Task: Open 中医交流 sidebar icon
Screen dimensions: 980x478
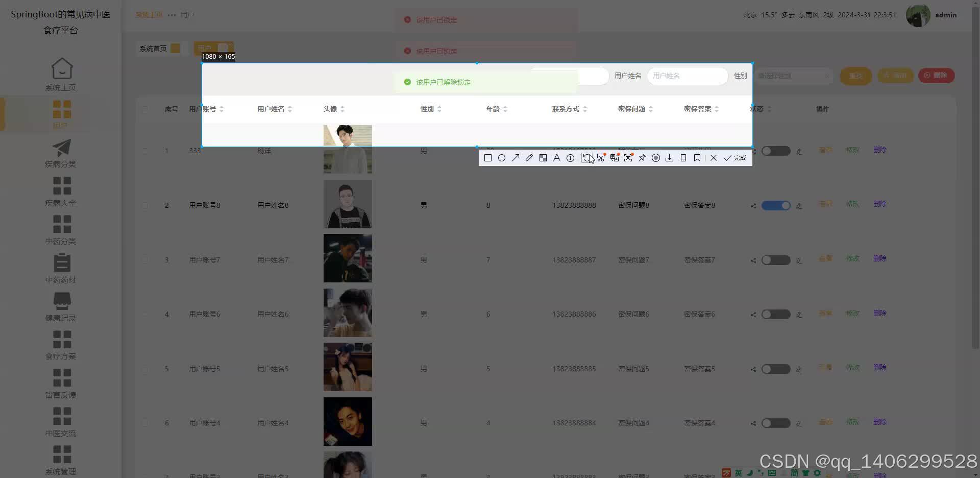Action: tap(62, 416)
